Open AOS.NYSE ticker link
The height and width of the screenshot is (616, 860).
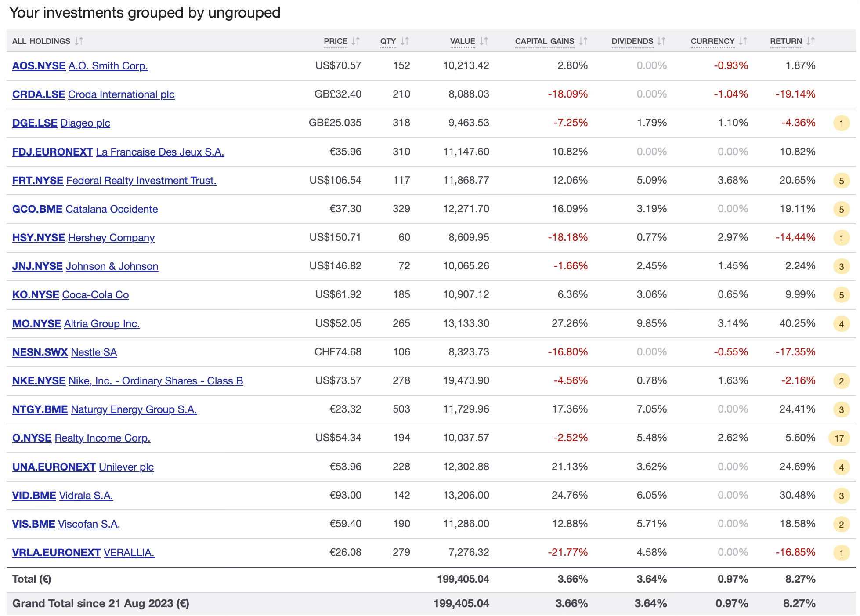coord(39,66)
